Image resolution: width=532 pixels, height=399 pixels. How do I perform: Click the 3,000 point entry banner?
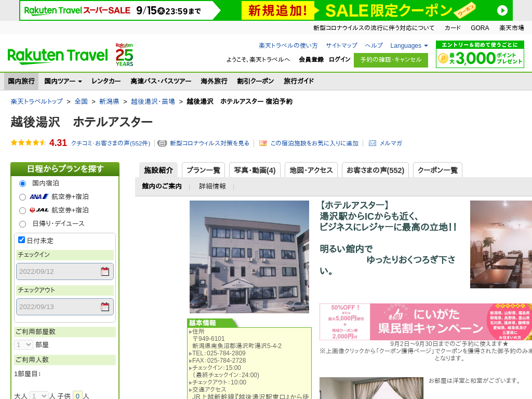coord(480,54)
